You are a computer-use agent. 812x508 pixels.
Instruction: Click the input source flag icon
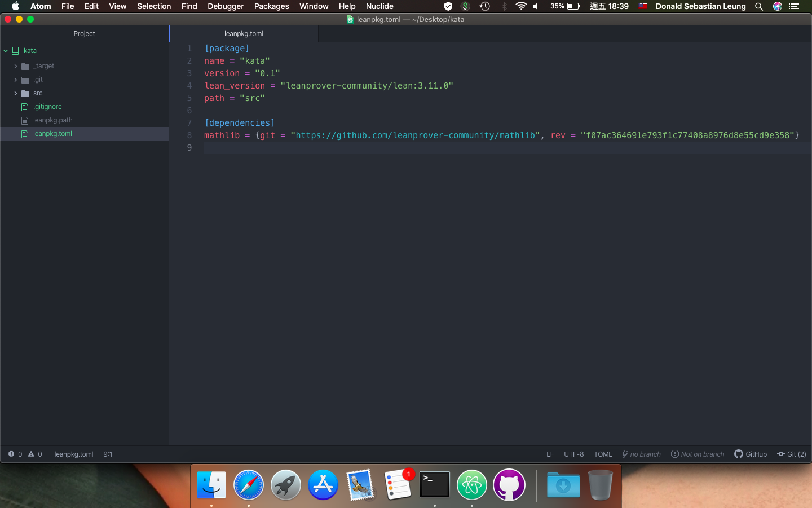(x=643, y=6)
